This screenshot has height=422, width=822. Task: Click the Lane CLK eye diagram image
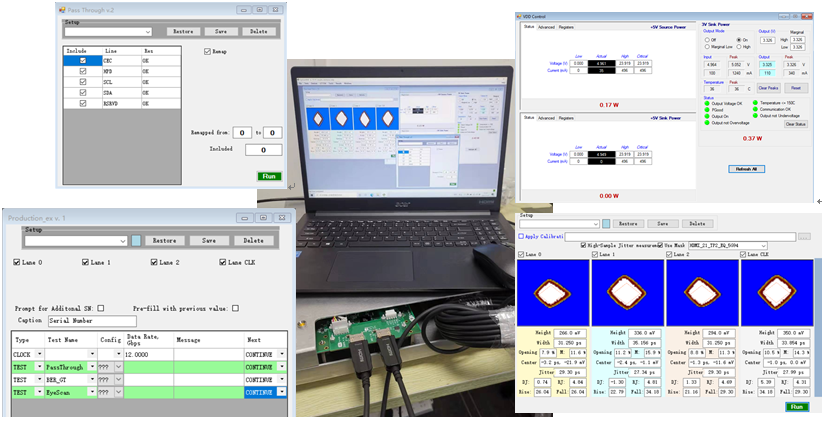[x=778, y=290]
